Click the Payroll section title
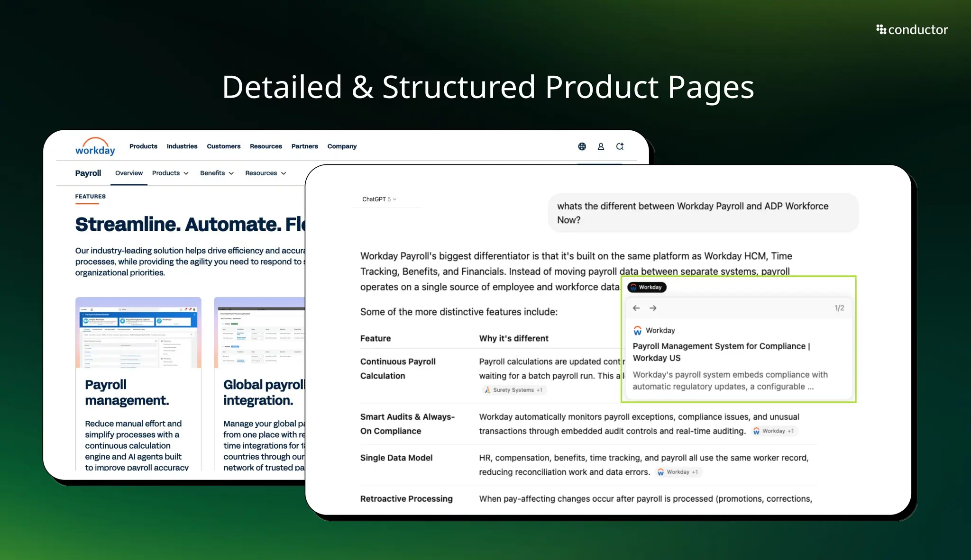Image resolution: width=971 pixels, height=560 pixels. 88,173
